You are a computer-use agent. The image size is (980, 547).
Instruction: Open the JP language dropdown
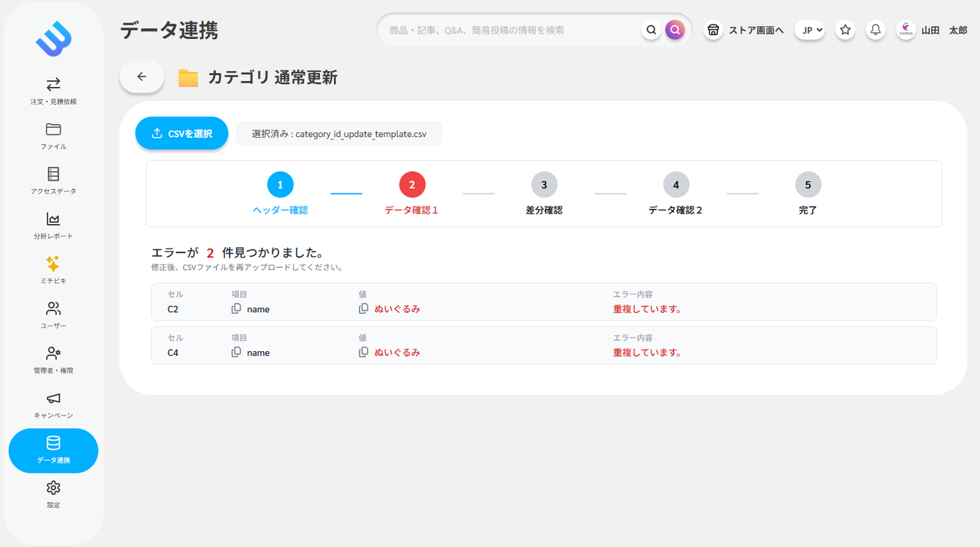click(809, 29)
